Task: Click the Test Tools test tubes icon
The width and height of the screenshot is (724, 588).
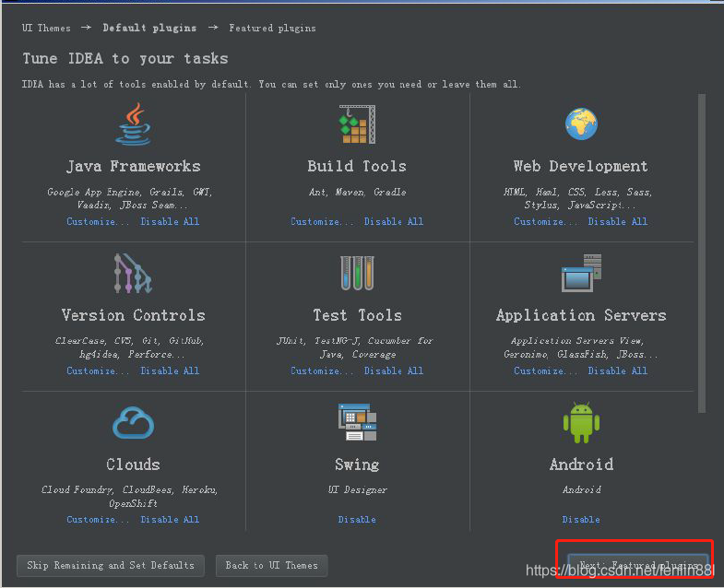Action: [x=357, y=273]
